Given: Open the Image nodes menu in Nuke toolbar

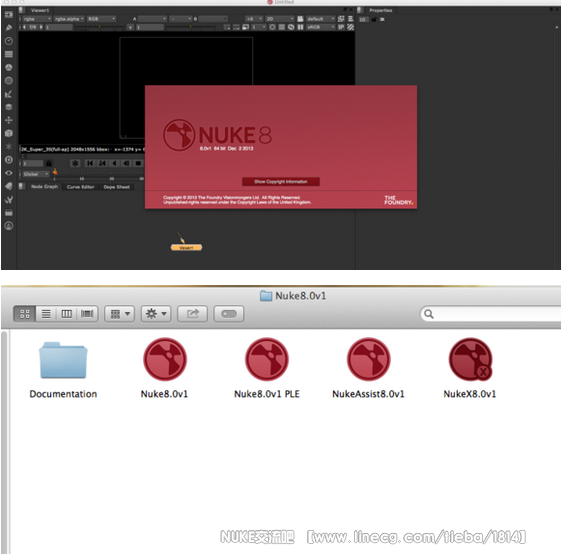Looking at the screenshot, I should pyautogui.click(x=9, y=15).
